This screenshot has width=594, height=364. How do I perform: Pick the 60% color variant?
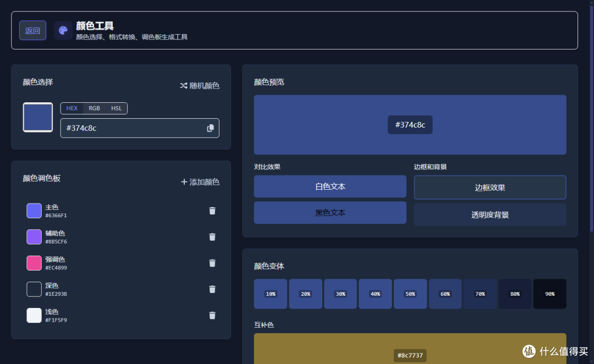coord(445,294)
